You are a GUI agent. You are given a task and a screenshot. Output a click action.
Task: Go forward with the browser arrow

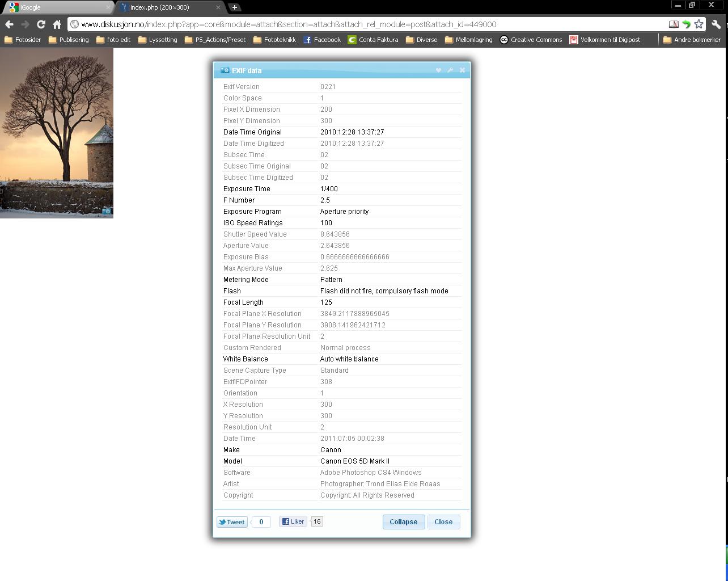pos(25,24)
